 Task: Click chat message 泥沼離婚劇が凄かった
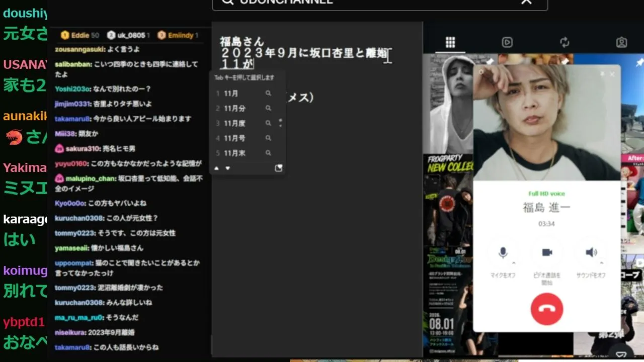pyautogui.click(x=131, y=288)
